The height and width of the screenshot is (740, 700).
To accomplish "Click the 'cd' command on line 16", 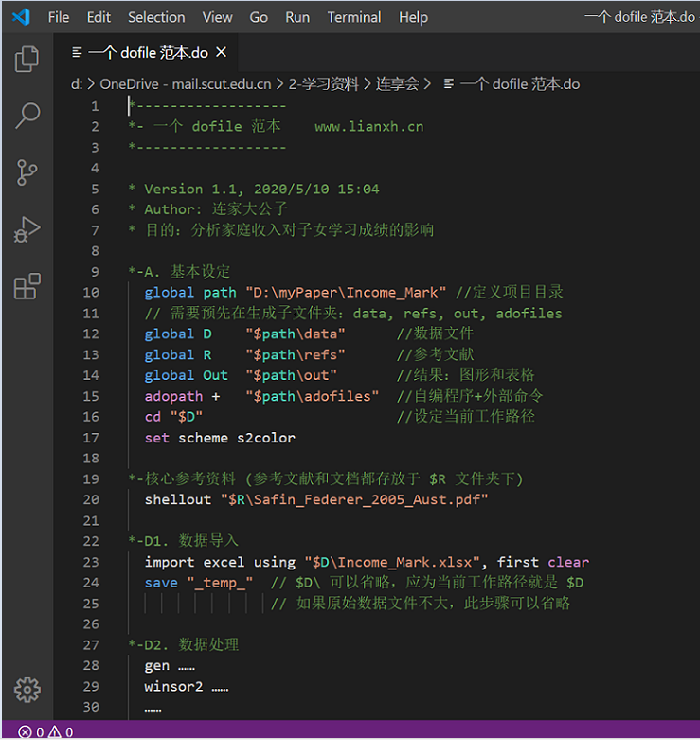I will pyautogui.click(x=153, y=417).
